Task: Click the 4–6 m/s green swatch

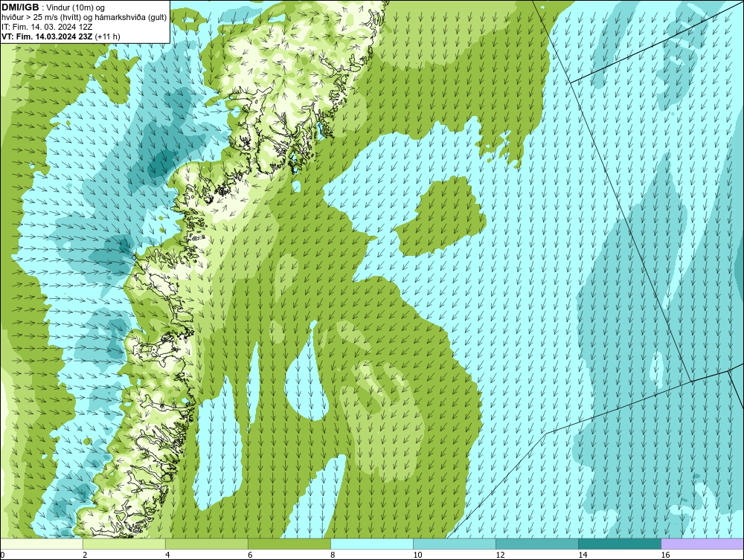Action: point(206,544)
